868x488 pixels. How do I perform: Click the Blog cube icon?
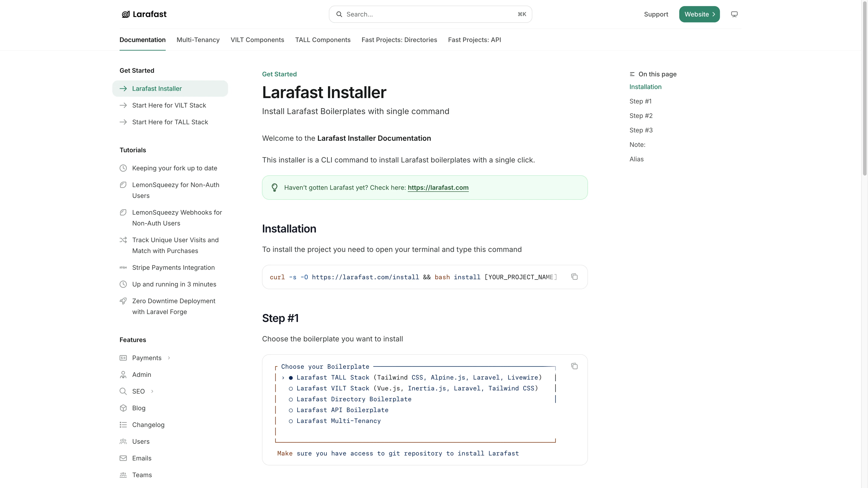click(123, 408)
